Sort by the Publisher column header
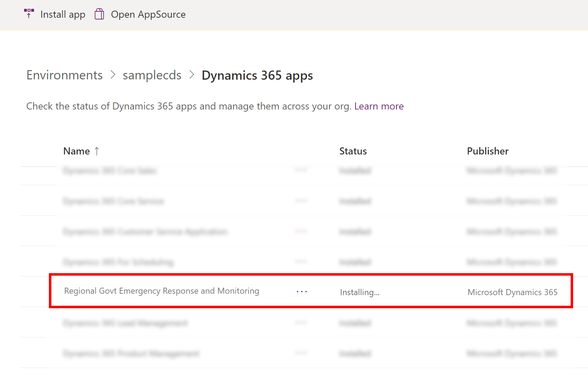The height and width of the screenshot is (372, 588). click(x=487, y=151)
